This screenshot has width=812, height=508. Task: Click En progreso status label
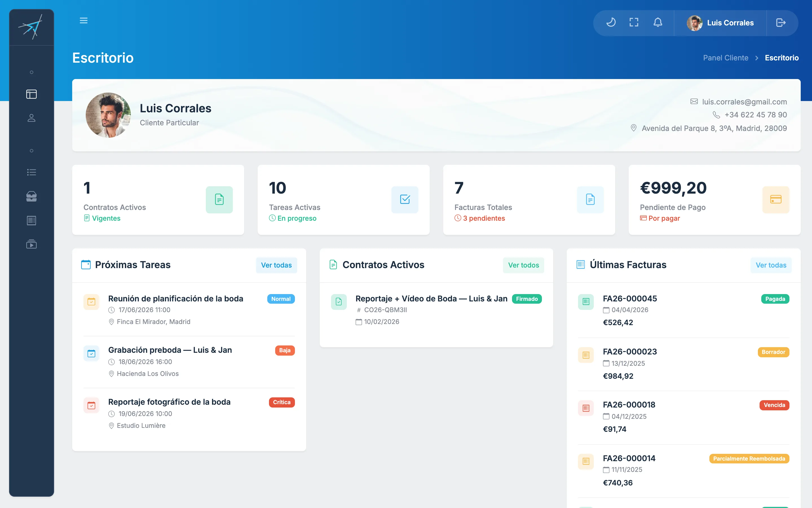coord(297,218)
